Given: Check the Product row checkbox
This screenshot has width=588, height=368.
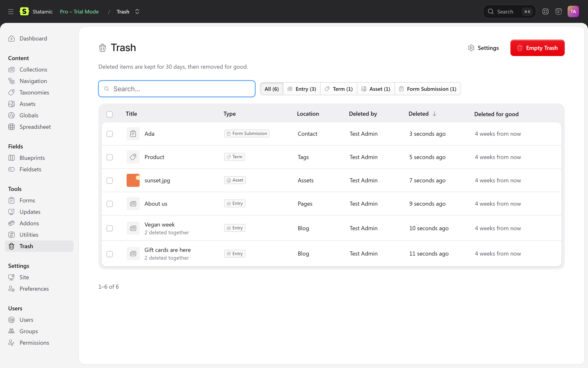Looking at the screenshot, I should [110, 157].
